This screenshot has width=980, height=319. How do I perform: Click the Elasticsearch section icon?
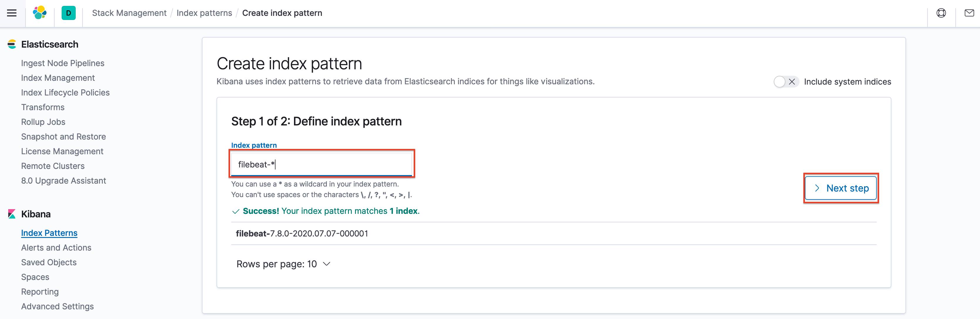13,44
